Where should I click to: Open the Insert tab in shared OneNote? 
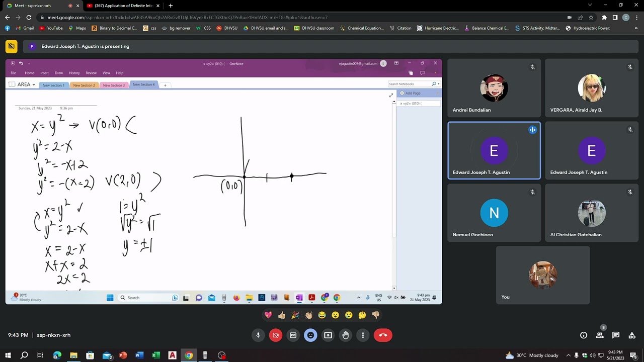44,73
